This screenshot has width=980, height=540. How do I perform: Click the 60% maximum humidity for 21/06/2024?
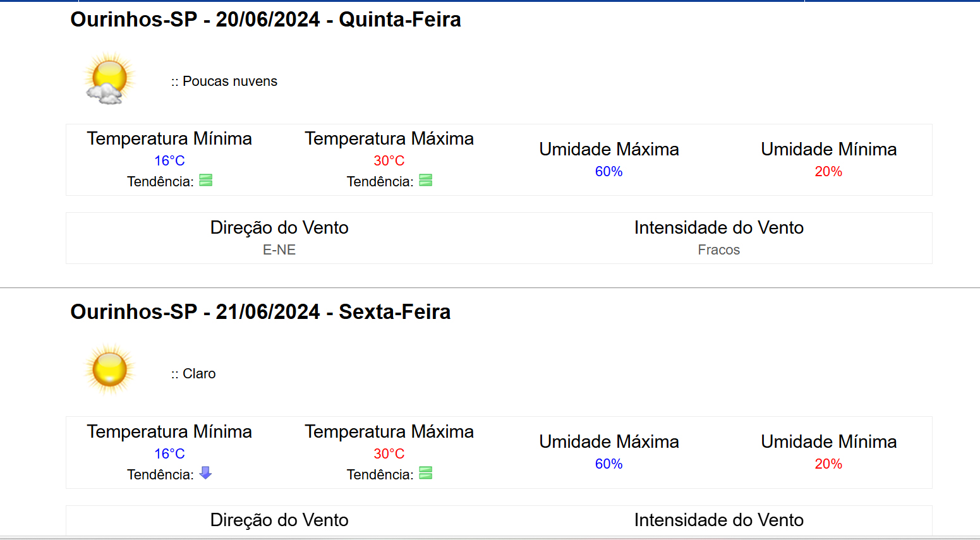click(x=608, y=464)
